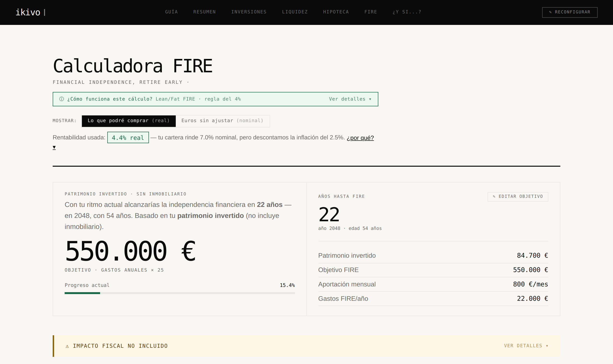
Task: Click 'PATRIMONIO INVERTIDO · SIN INMOBILIARIO' label
Action: (125, 194)
